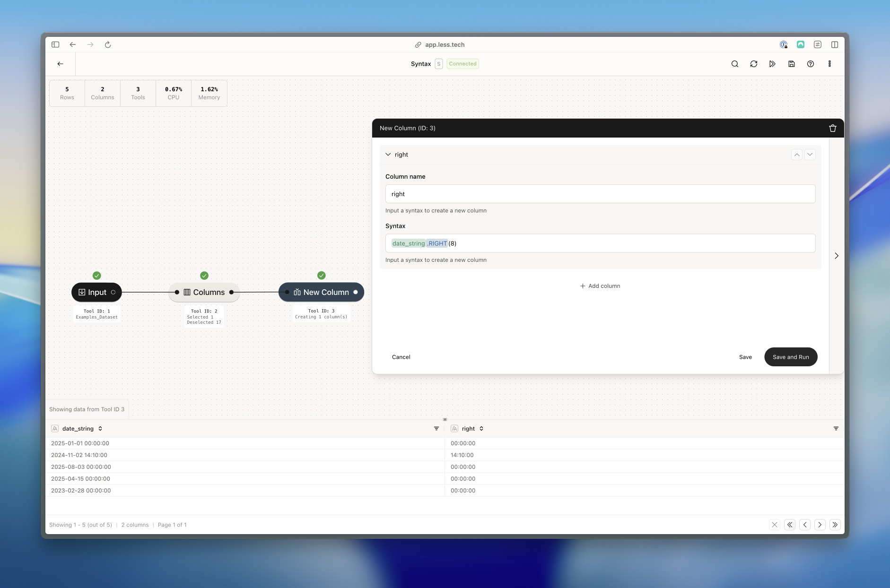890x588 pixels.
Task: Click the browser forward arrow
Action: (90, 44)
